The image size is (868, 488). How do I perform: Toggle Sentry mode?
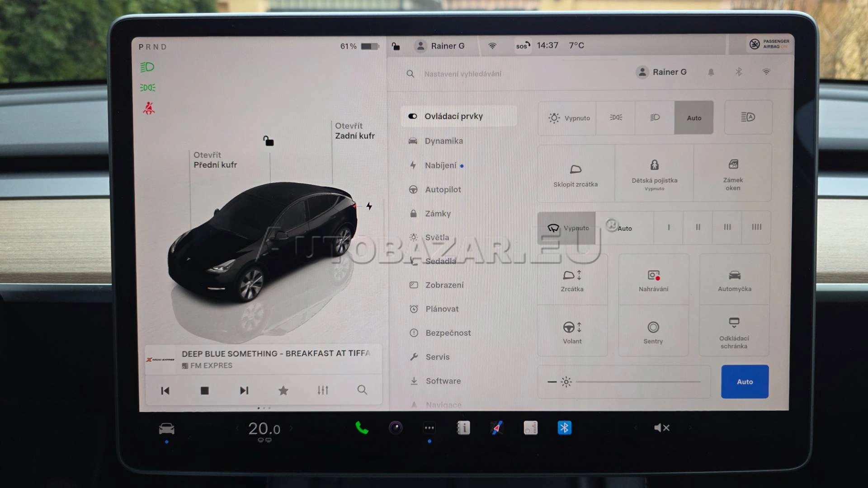click(x=653, y=332)
